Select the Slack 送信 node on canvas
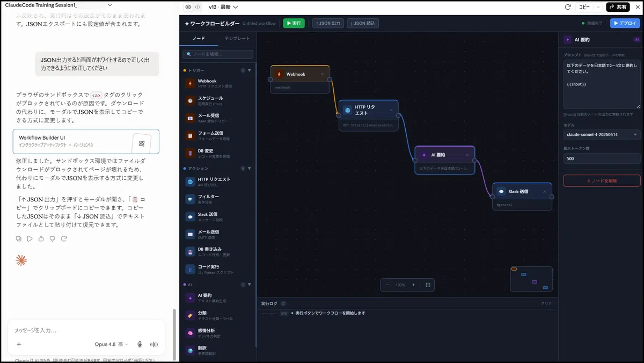Viewport: 644px width, 363px height. [522, 197]
